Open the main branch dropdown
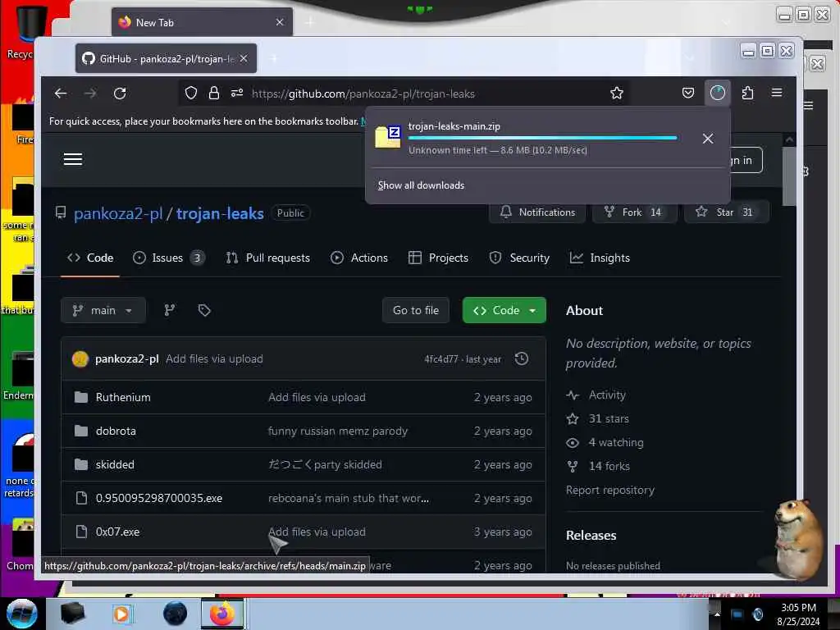Viewport: 840px width, 630px height. [103, 310]
